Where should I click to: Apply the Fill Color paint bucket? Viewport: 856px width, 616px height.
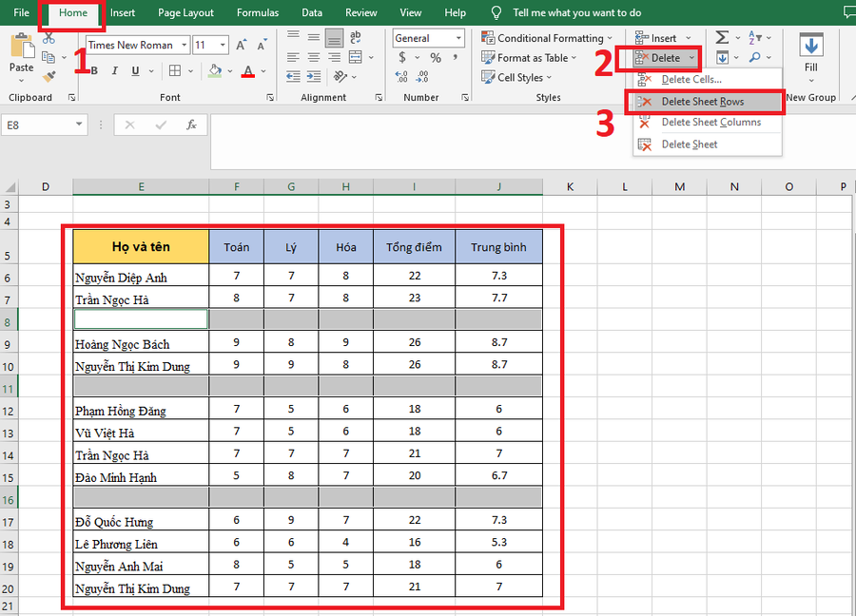point(215,71)
